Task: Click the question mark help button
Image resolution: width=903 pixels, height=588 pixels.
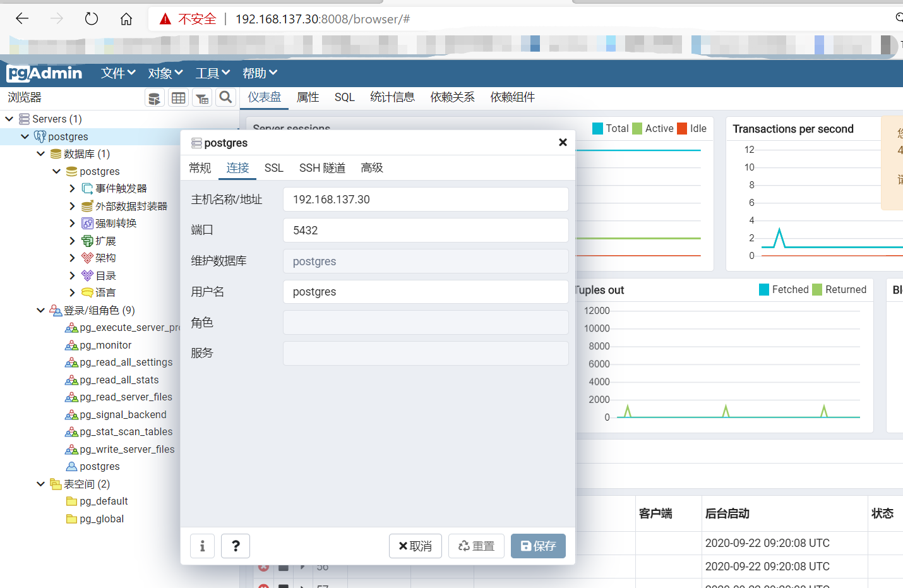Action: pyautogui.click(x=236, y=546)
